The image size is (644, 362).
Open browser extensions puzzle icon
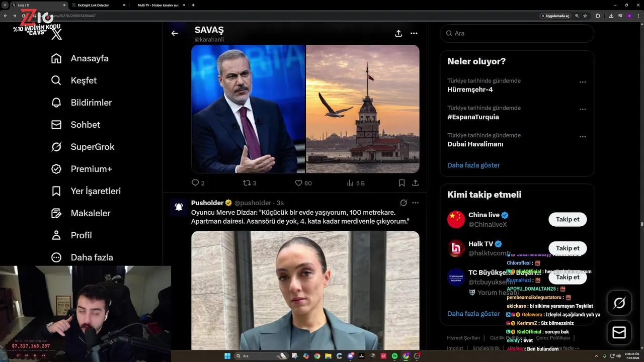(x=598, y=16)
